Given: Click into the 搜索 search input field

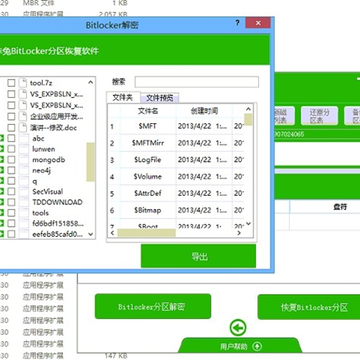Looking at the screenshot, I should click(x=197, y=82).
